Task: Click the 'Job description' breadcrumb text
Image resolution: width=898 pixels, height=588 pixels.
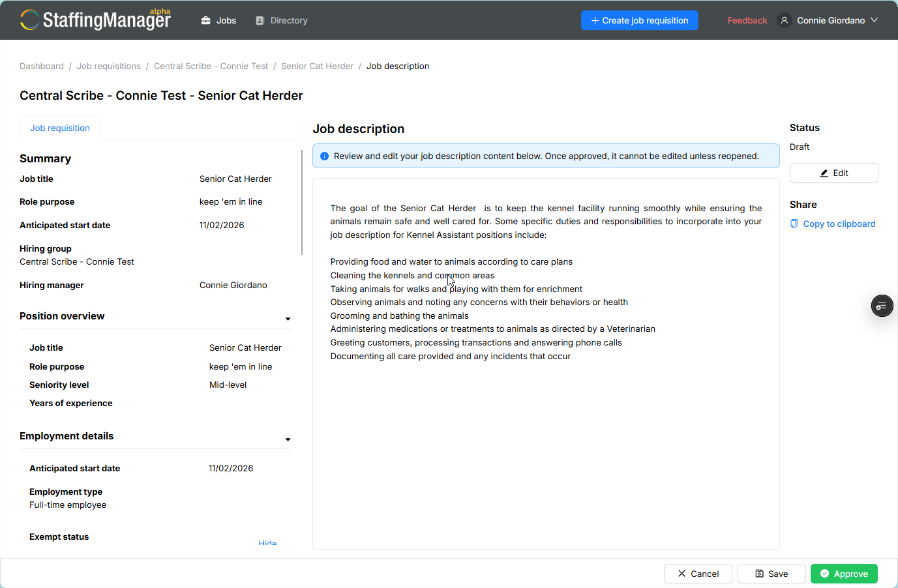Action: (398, 66)
